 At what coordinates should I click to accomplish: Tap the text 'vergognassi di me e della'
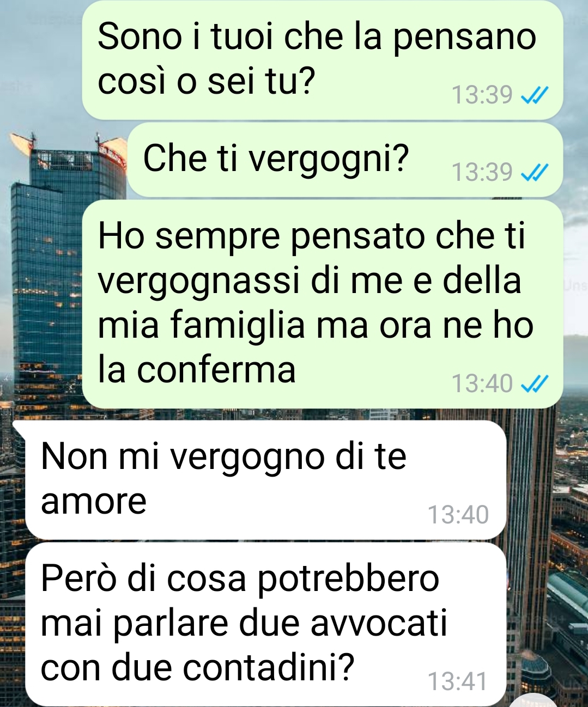310,281
